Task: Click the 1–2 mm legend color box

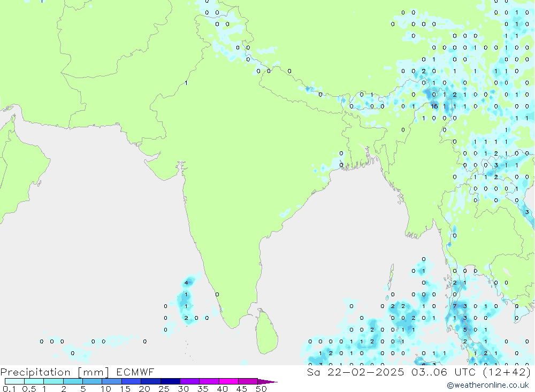Action: point(53,381)
